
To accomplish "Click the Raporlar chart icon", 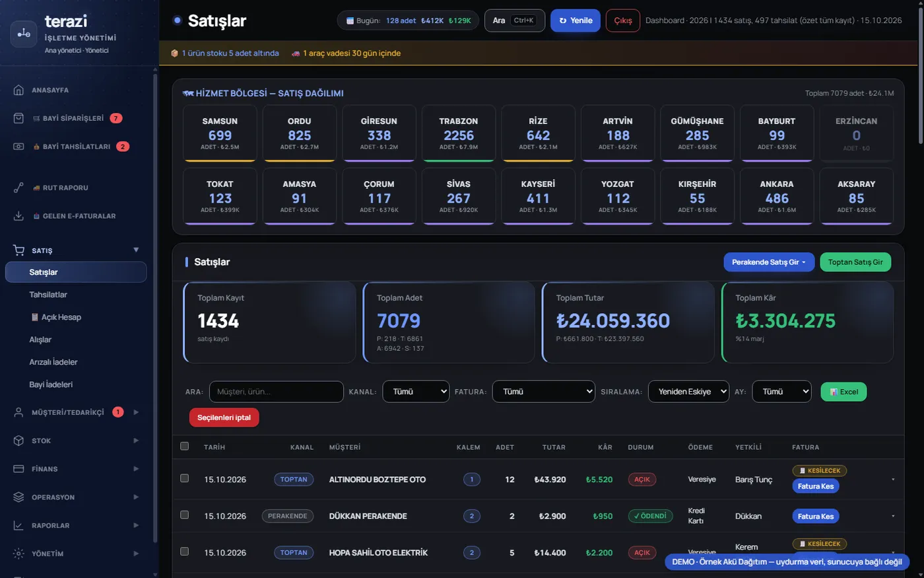I will click(18, 526).
